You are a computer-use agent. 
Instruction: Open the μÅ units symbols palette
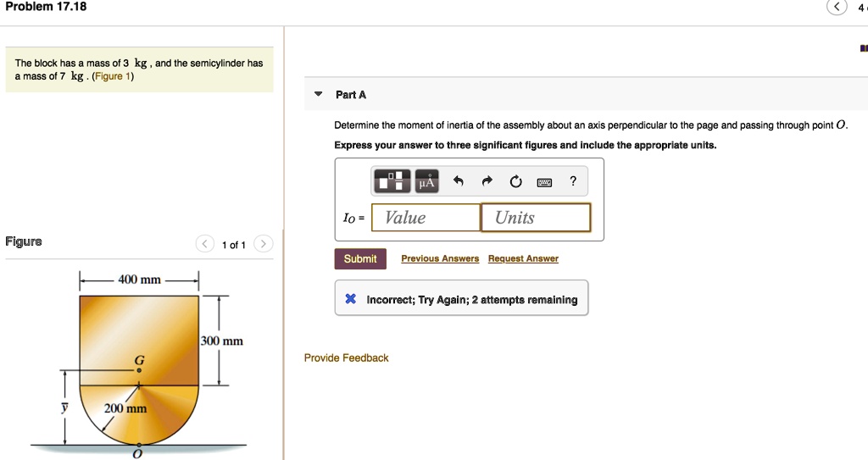point(426,180)
